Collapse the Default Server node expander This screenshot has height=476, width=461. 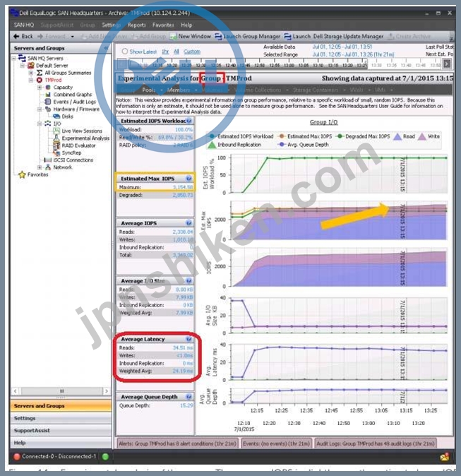click(22, 66)
